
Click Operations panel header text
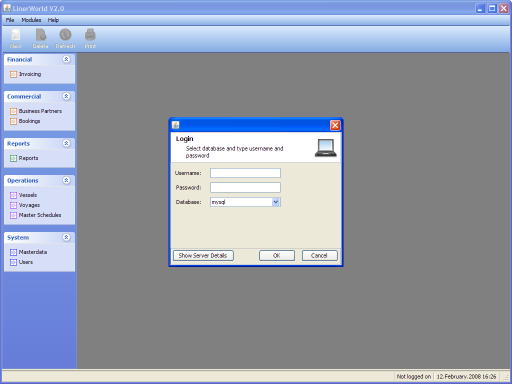tap(23, 180)
